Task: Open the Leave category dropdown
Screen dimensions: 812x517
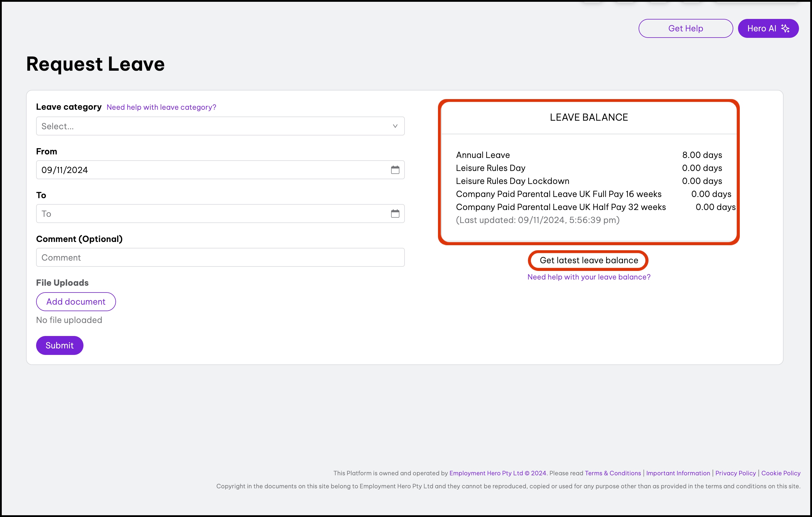Action: pyautogui.click(x=220, y=126)
